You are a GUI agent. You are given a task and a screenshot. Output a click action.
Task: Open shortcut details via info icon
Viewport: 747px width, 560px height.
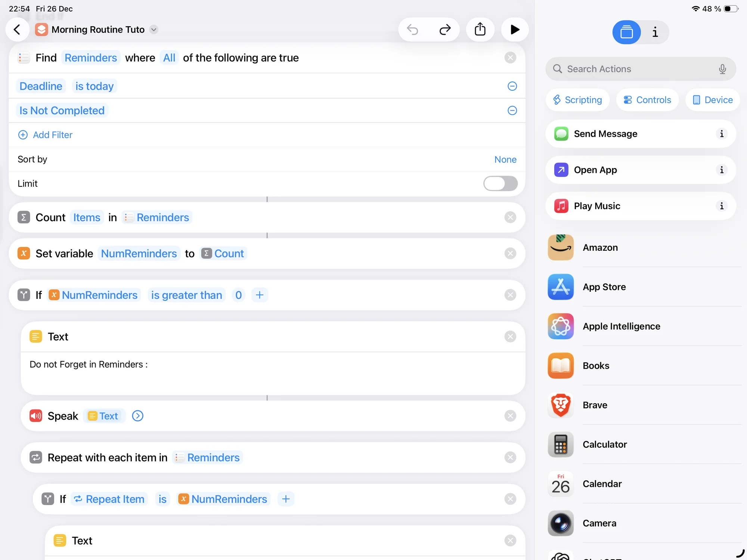pyautogui.click(x=655, y=32)
